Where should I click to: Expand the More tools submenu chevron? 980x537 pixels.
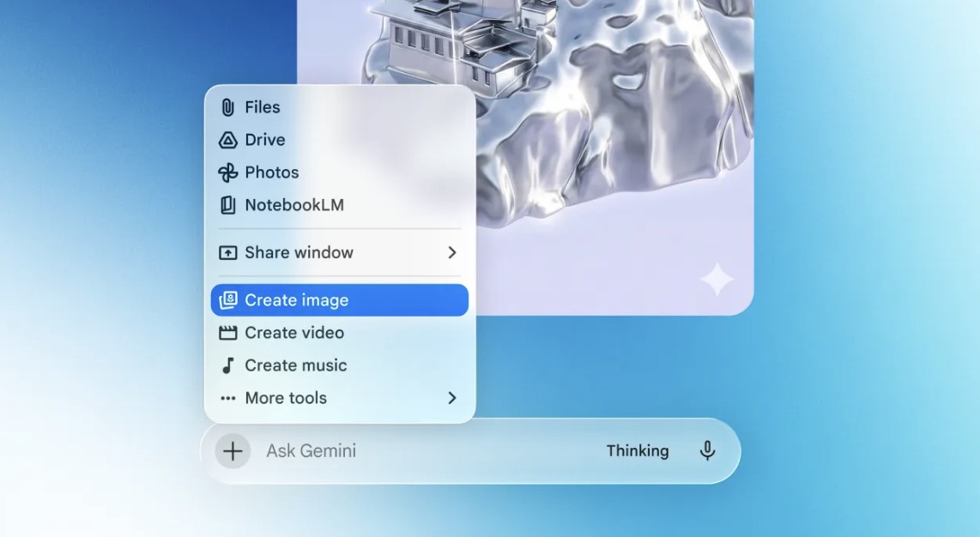click(452, 398)
